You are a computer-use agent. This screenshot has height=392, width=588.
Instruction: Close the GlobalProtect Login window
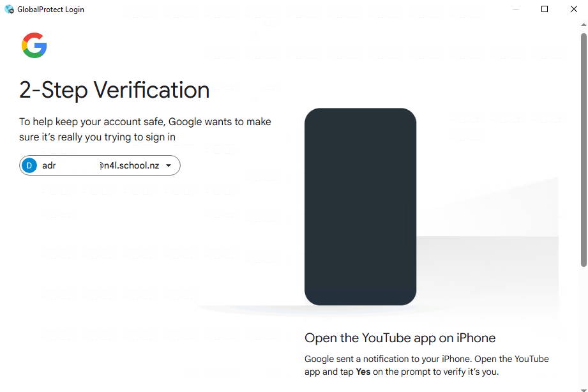coord(573,10)
